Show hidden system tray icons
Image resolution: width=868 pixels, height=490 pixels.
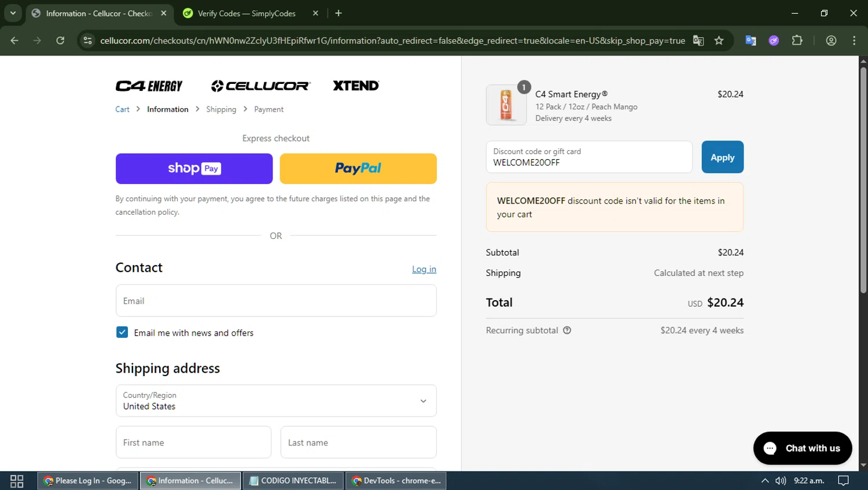765,481
